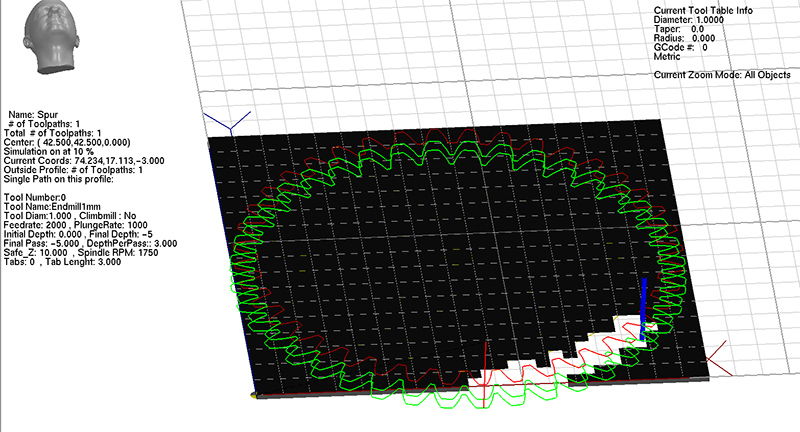Click the 'Diameter: 1.0000' value
The height and width of the screenshot is (432, 800).
(x=690, y=20)
